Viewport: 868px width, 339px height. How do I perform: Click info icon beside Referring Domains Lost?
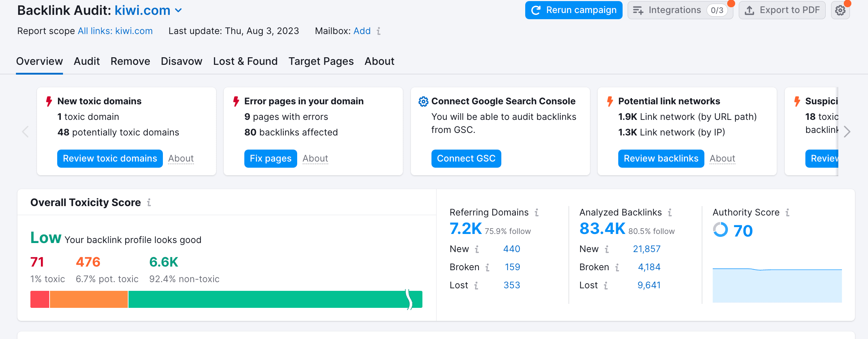(476, 285)
